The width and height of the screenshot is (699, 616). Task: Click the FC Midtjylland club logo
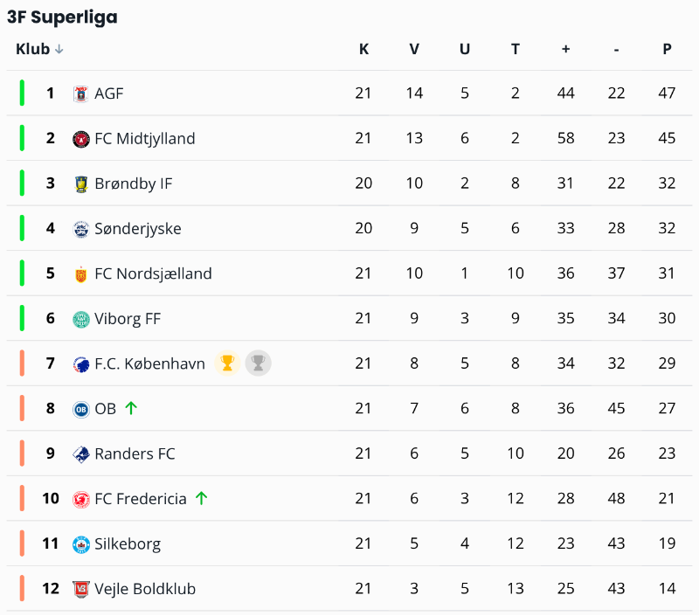81,138
